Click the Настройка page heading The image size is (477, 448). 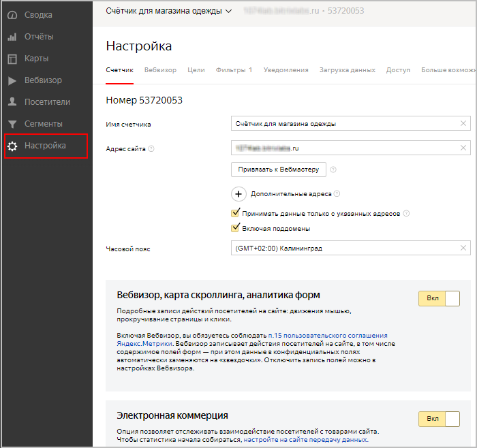pos(139,46)
